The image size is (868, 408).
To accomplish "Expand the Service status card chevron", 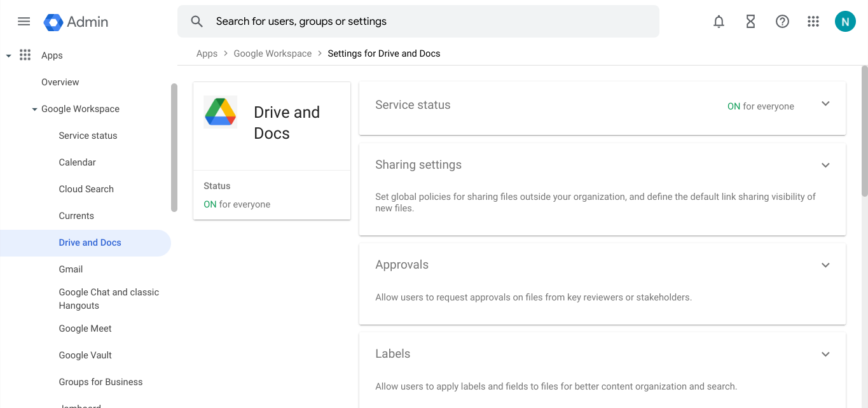I will click(x=825, y=104).
